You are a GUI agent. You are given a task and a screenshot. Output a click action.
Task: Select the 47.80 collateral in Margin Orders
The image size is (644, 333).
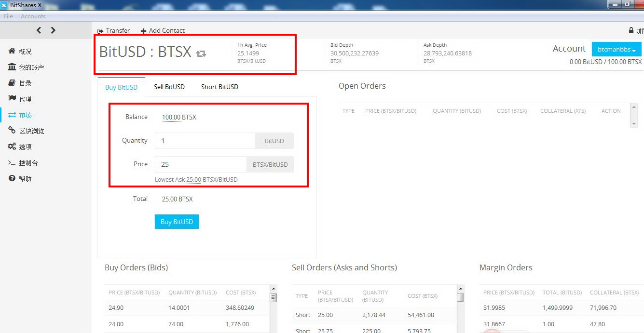pos(598,324)
